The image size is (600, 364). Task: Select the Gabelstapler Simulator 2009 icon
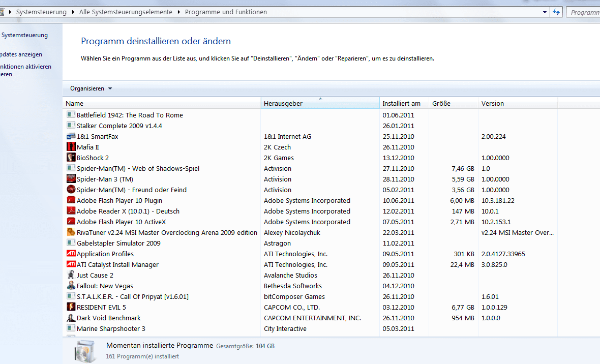71,242
